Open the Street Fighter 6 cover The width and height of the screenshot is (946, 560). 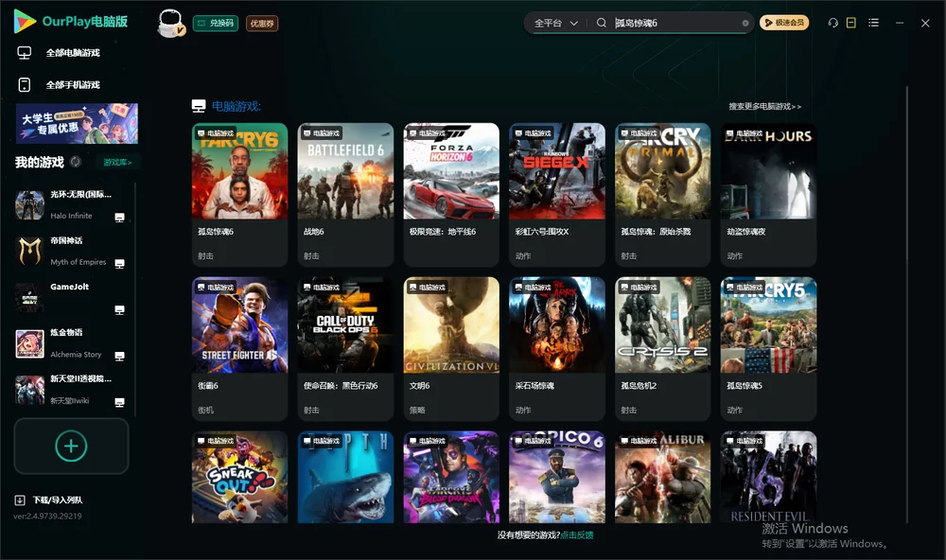point(239,324)
